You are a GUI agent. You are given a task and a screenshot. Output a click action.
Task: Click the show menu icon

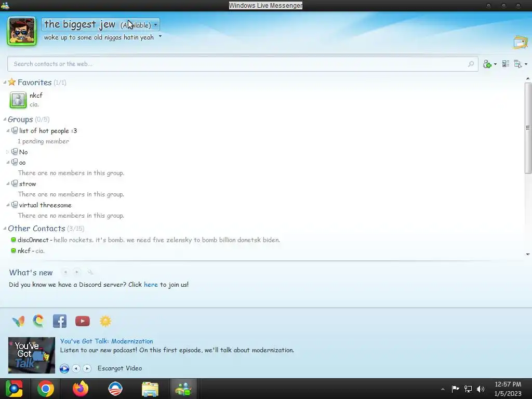tap(518, 64)
